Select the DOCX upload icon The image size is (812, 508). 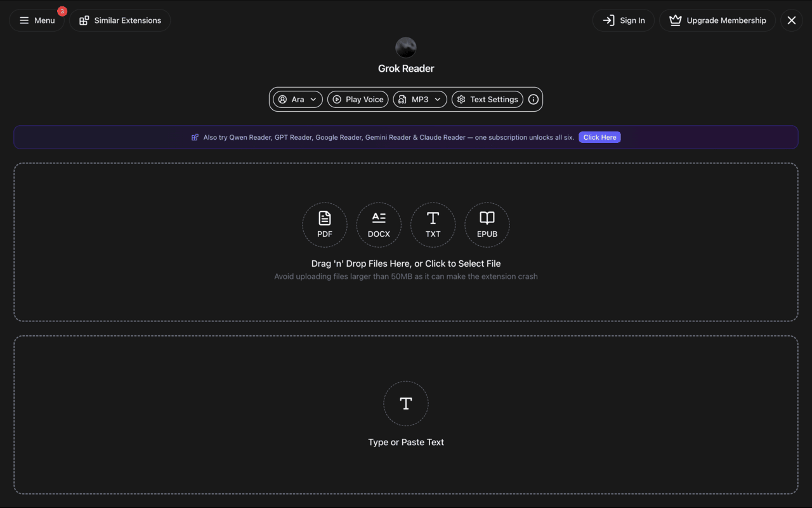click(x=379, y=225)
